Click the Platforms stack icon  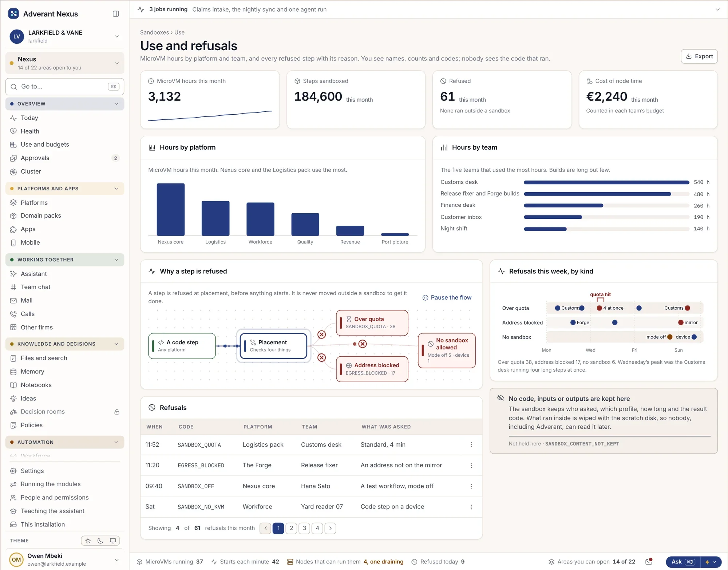(x=13, y=203)
